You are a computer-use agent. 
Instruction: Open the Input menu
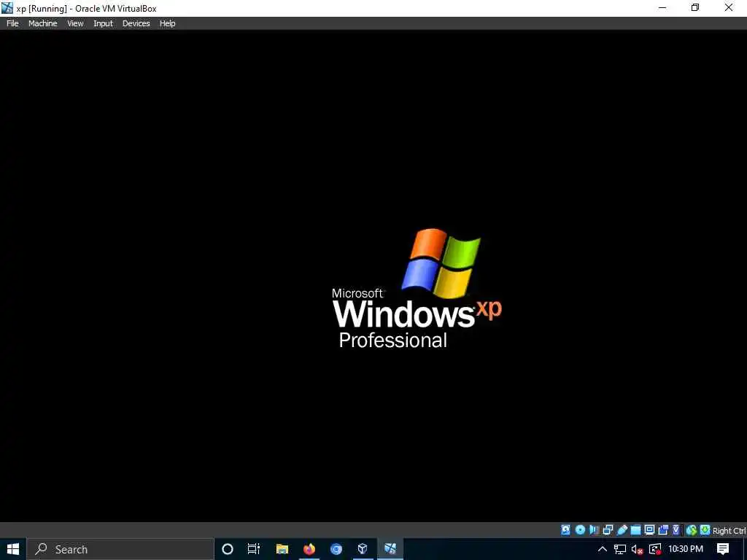103,23
